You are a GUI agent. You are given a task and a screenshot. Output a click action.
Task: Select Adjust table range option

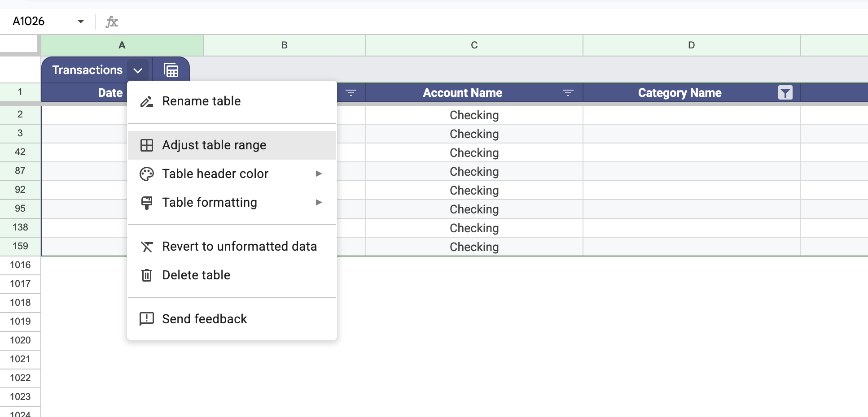232,145
